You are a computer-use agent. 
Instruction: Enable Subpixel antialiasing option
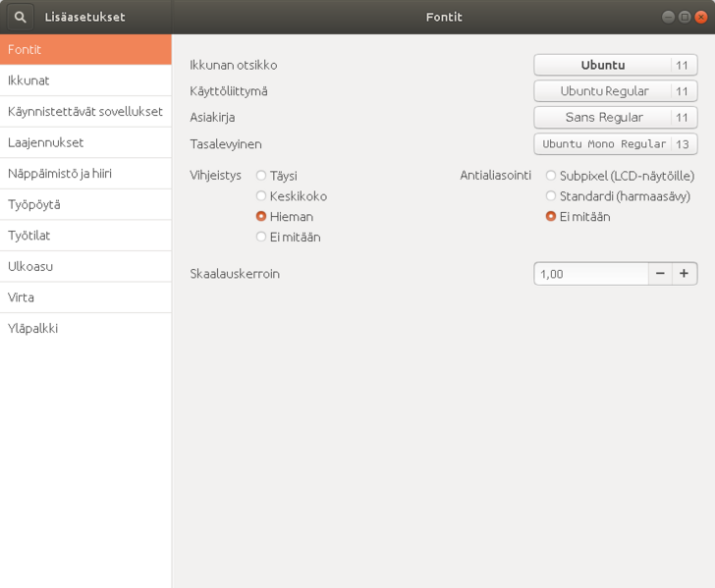[x=551, y=176]
